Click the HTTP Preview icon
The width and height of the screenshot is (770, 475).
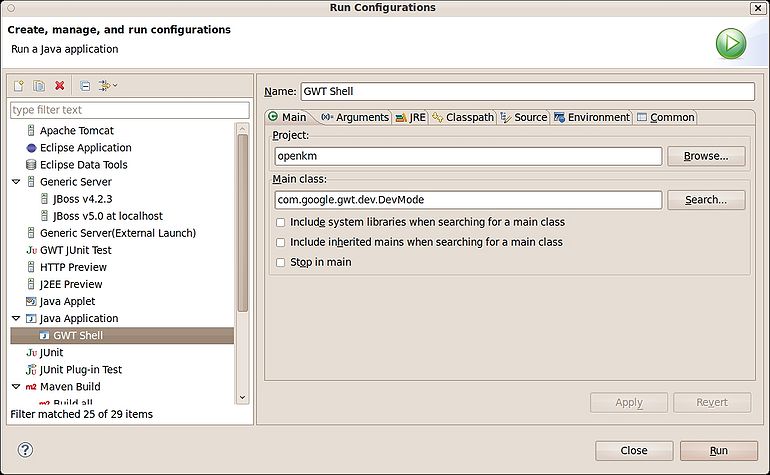point(31,267)
